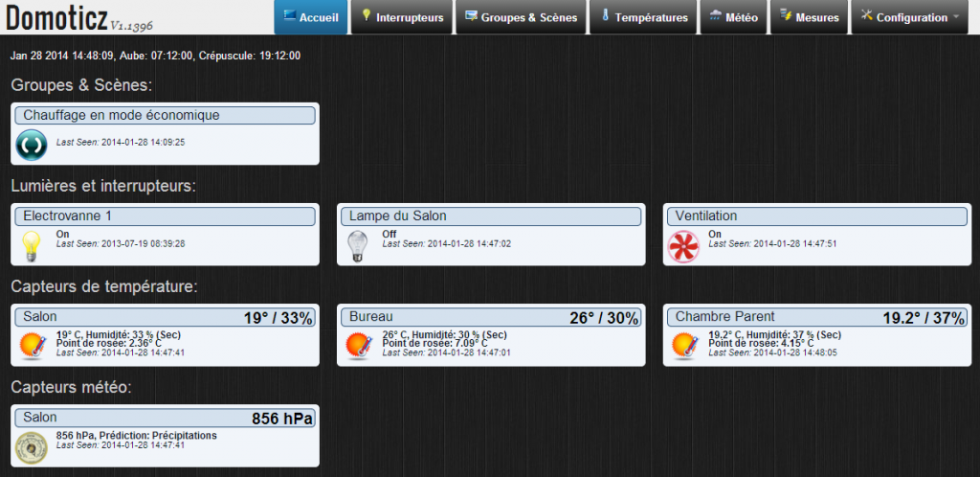Click the Chambre Parent temperature icon
This screenshot has height=477, width=980.
point(683,346)
